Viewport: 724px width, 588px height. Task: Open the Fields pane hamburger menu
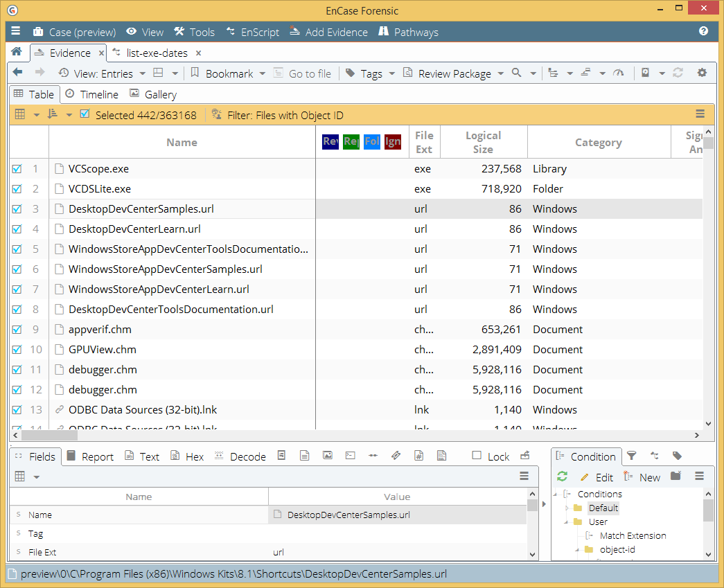tap(524, 476)
